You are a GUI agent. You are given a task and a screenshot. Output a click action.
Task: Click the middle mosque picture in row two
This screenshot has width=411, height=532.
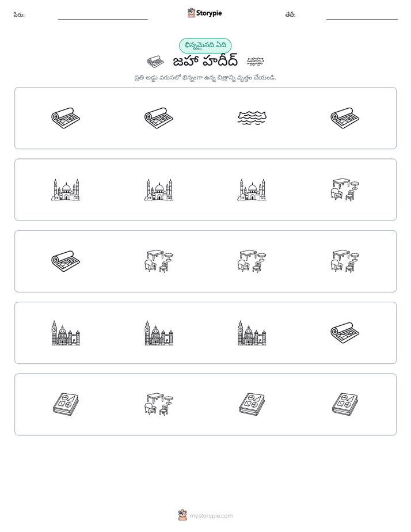tap(159, 189)
